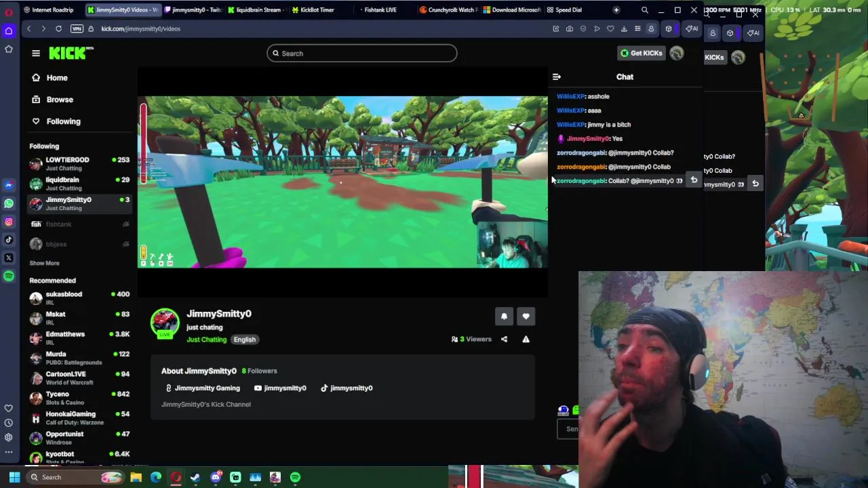Open the Just Chatting category link

click(x=206, y=340)
